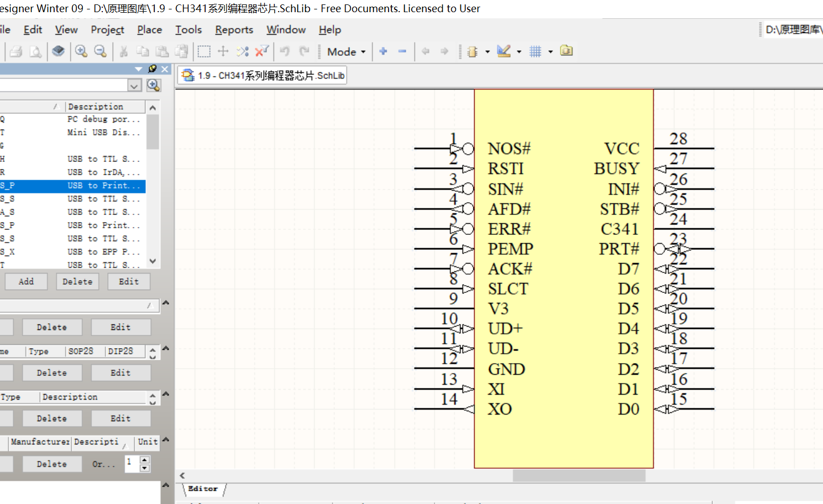Open the Window menu
This screenshot has height=504, width=823.
(286, 30)
